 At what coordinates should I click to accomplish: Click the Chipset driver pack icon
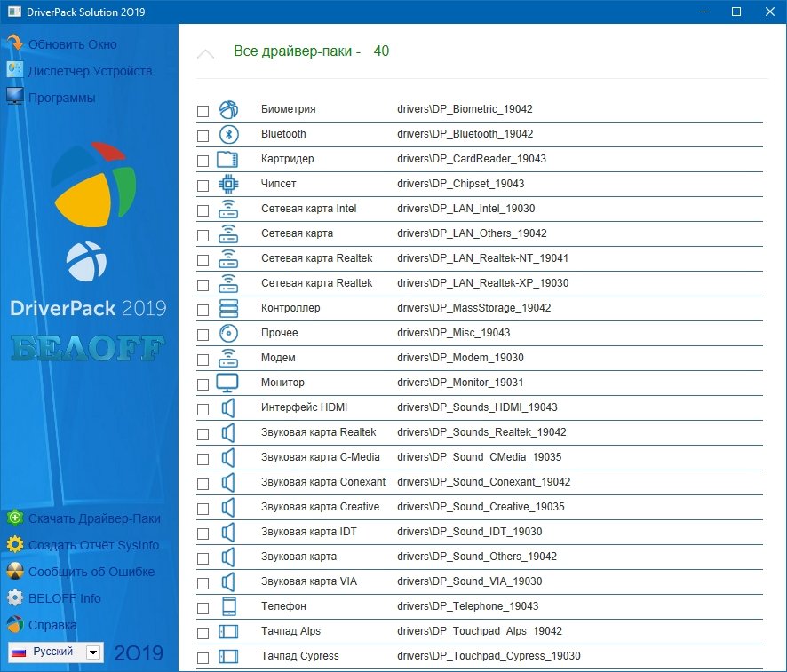(228, 184)
